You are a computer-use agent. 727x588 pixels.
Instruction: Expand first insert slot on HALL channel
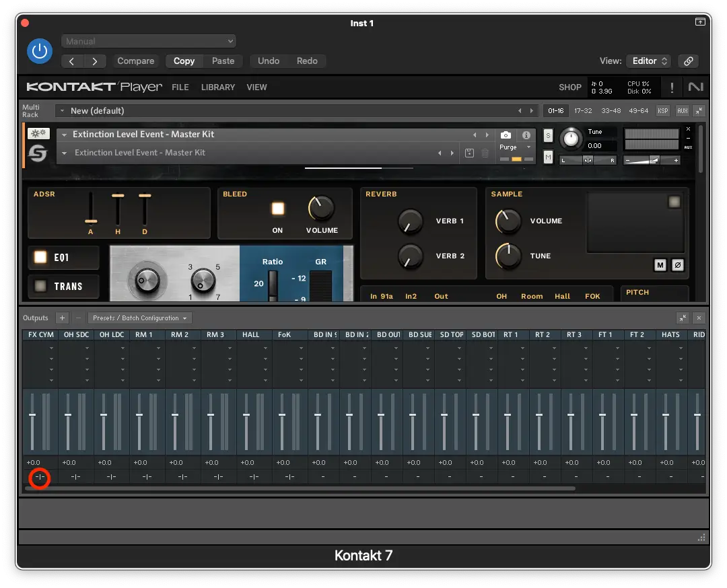[265, 348]
